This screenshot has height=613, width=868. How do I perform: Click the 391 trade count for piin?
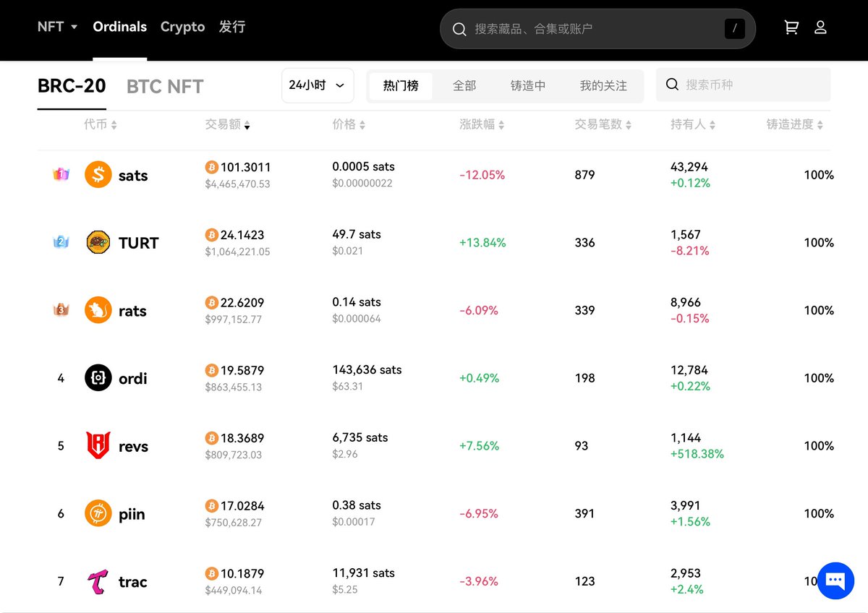[584, 513]
